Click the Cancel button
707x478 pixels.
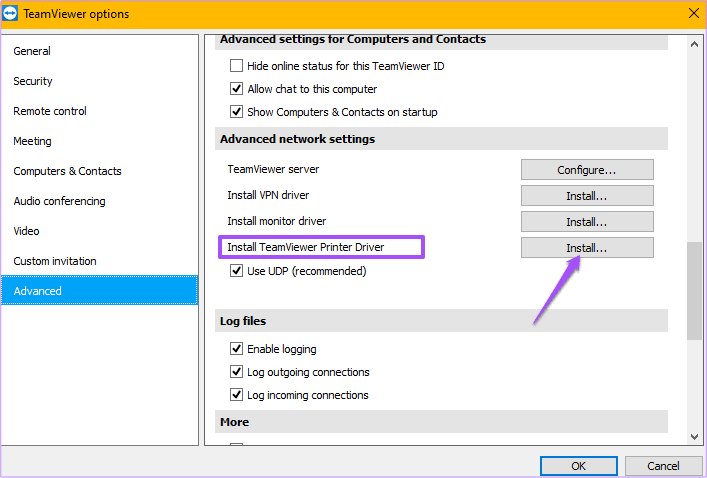coord(663,466)
